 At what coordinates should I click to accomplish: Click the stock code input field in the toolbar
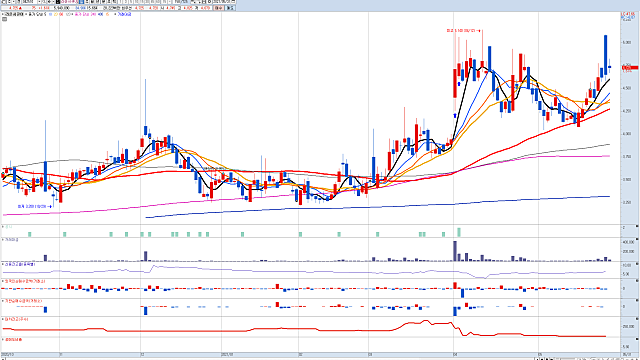(x=29, y=2)
